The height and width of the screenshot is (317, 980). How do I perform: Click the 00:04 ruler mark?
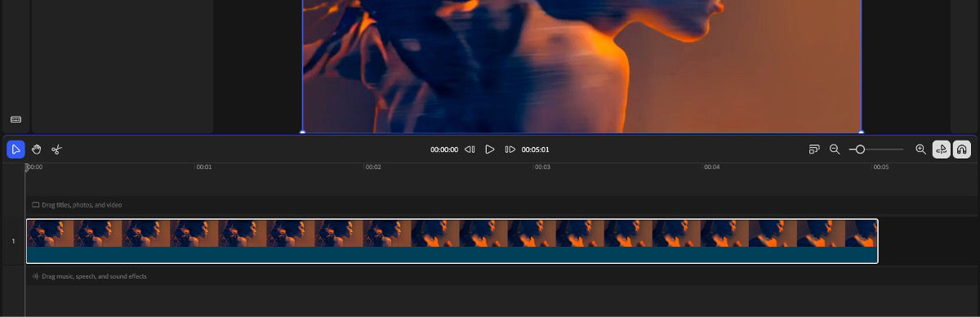click(712, 167)
